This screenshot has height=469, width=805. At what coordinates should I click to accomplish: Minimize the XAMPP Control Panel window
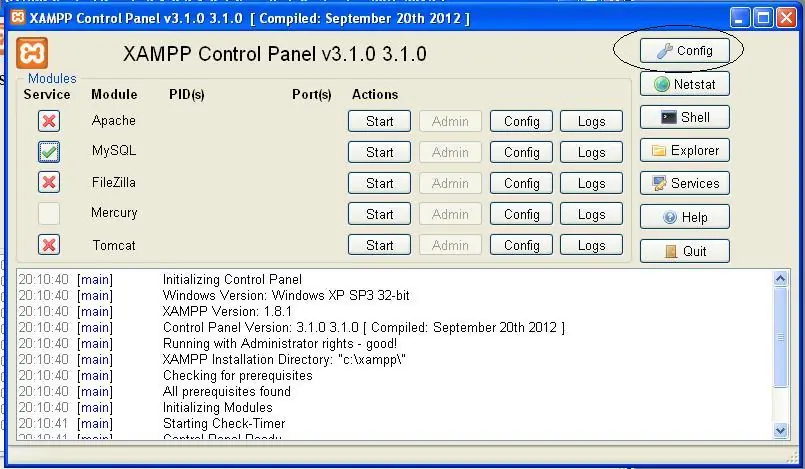(x=739, y=18)
